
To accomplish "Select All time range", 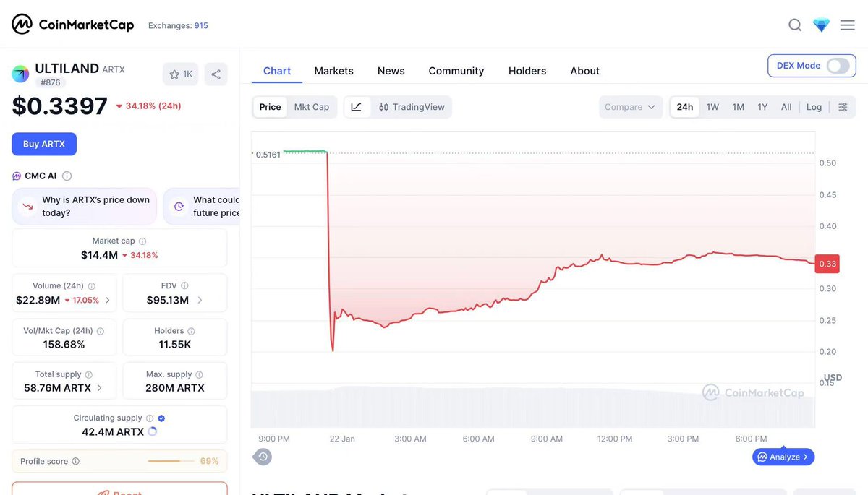I will point(786,107).
